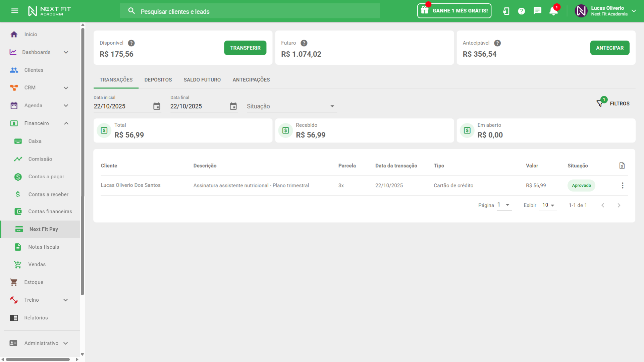The width and height of the screenshot is (644, 362).
Task: Show help tooltip for Antecipável balance
Action: pyautogui.click(x=497, y=43)
